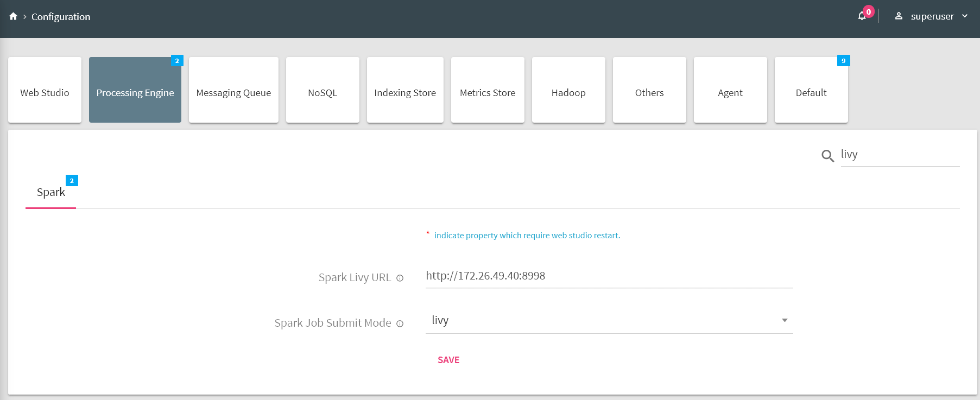
Task: Expand the superuser account menu chevron
Action: 965,16
